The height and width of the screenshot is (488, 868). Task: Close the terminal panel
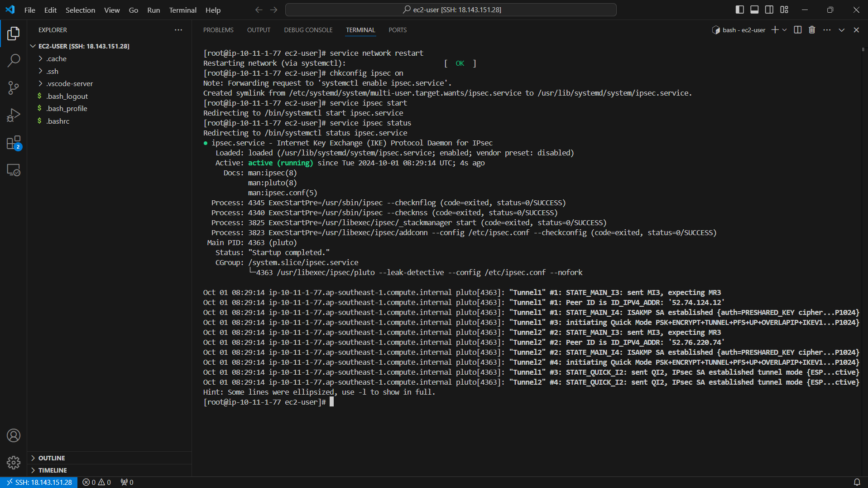click(x=856, y=30)
